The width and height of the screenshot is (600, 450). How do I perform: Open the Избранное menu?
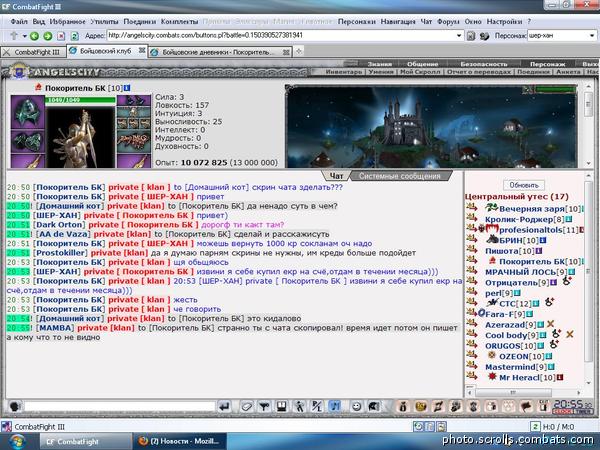(68, 22)
